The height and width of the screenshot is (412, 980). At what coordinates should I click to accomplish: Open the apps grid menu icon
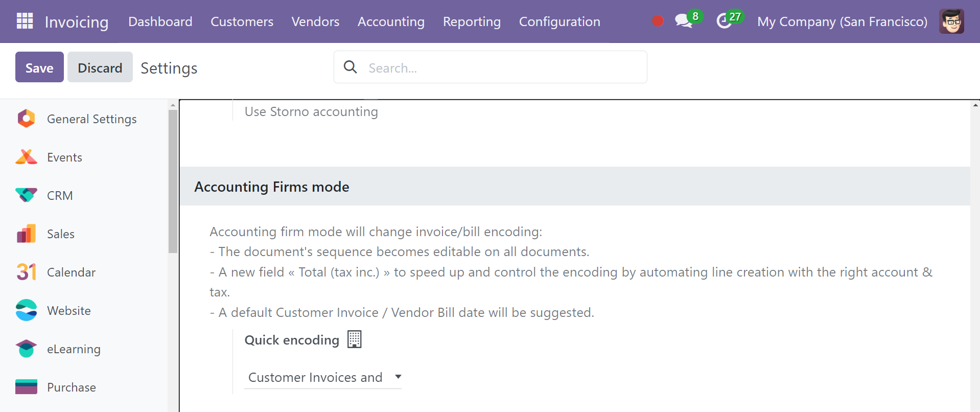pyautogui.click(x=25, y=21)
